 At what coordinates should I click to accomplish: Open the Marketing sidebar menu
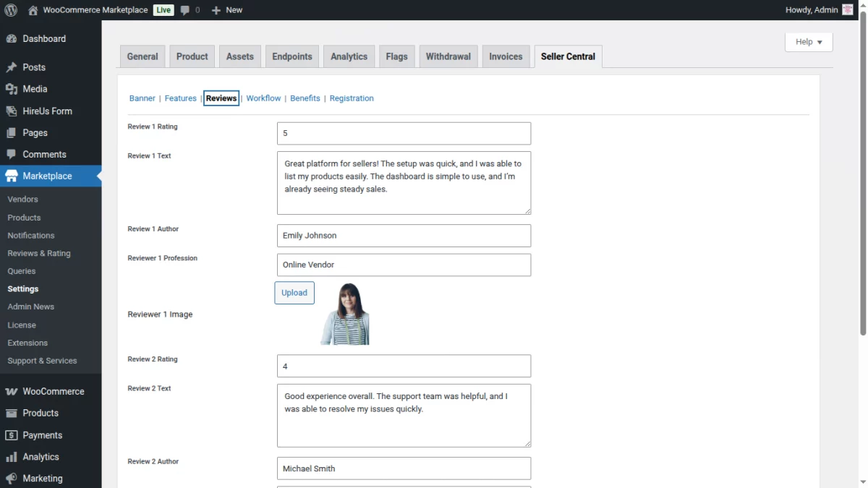(x=42, y=479)
